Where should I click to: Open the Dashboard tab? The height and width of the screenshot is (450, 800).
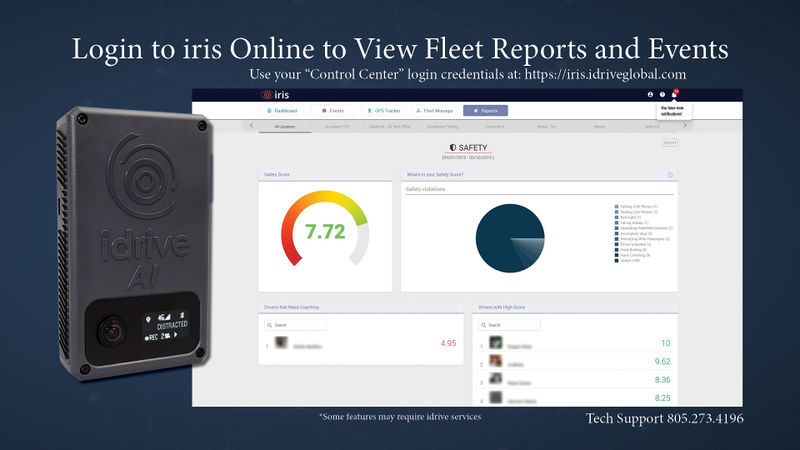coord(283,110)
